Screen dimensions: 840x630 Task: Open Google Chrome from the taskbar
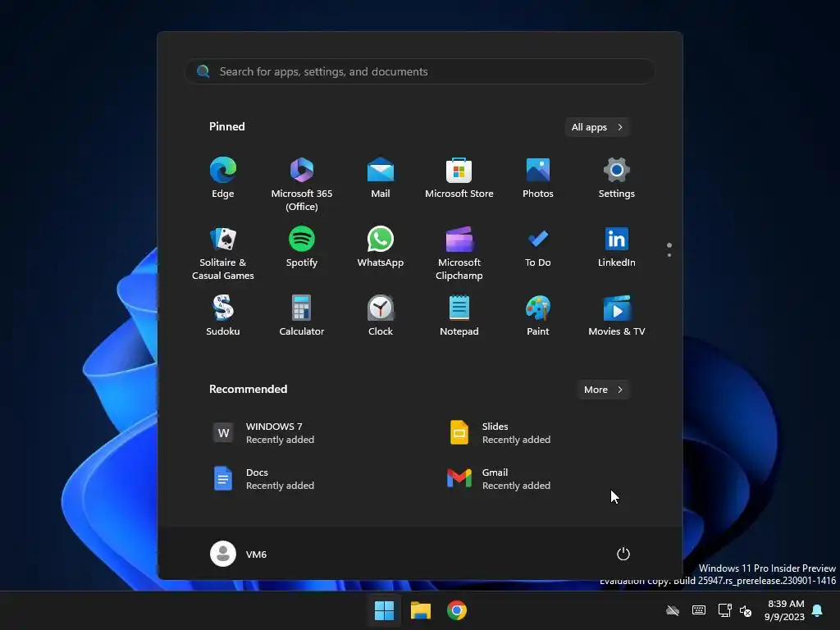point(457,610)
